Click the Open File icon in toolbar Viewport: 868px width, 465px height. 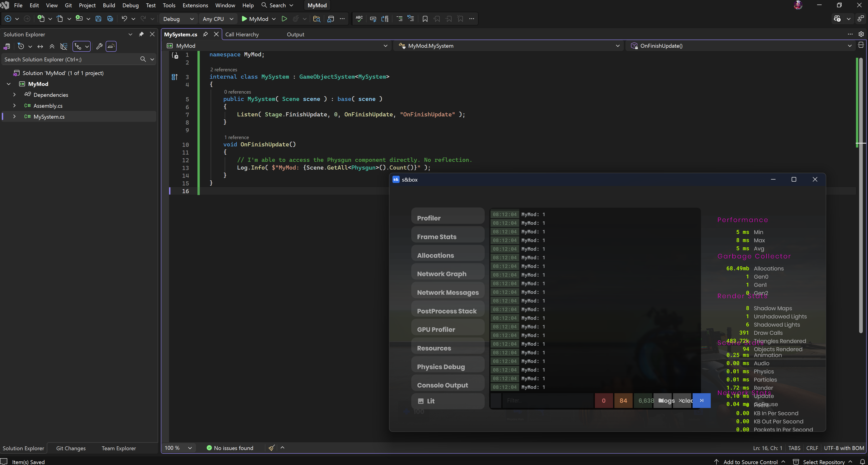click(60, 19)
